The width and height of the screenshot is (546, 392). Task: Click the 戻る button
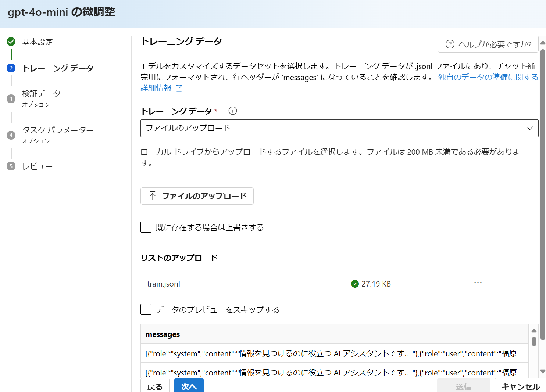point(155,385)
